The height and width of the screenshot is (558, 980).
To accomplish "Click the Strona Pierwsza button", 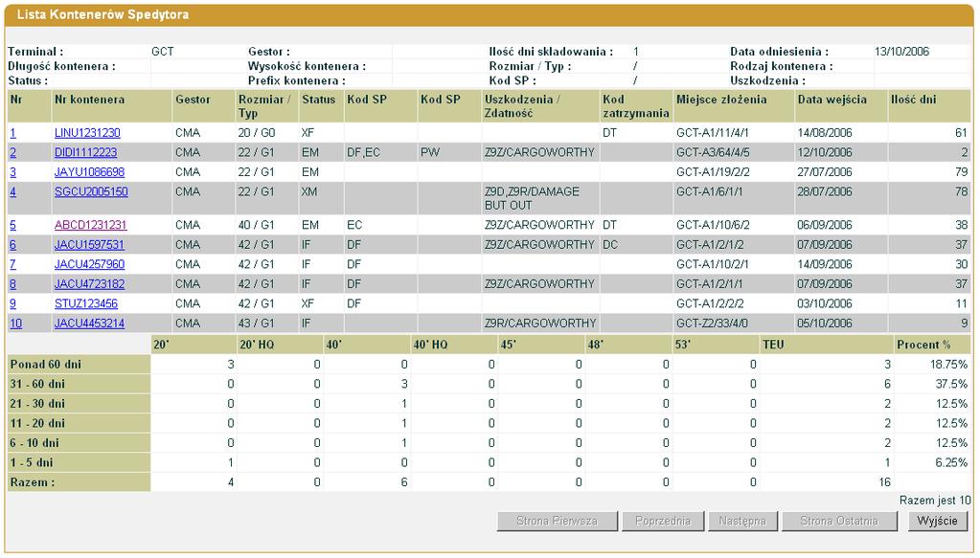I will tap(557, 522).
